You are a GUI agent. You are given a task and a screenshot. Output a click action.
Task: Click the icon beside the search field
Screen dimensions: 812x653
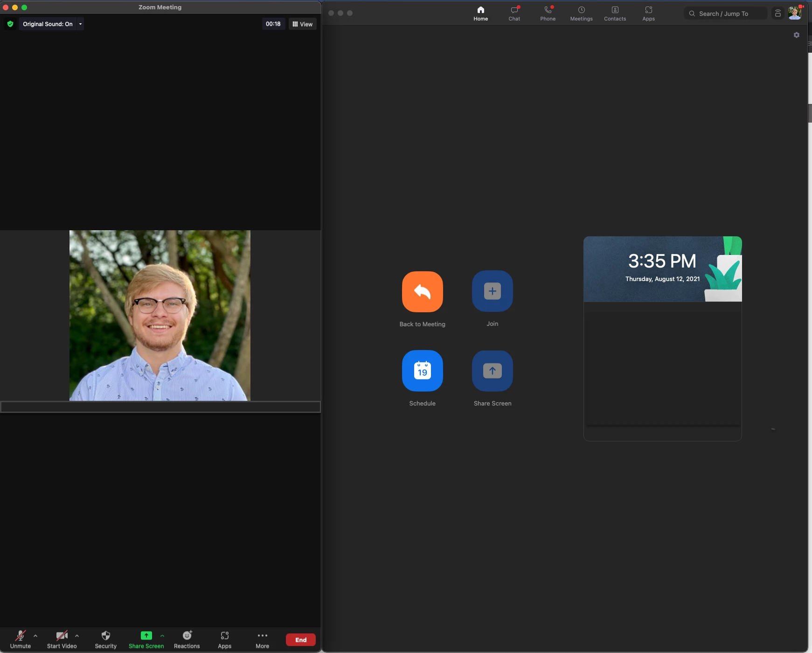pos(778,14)
